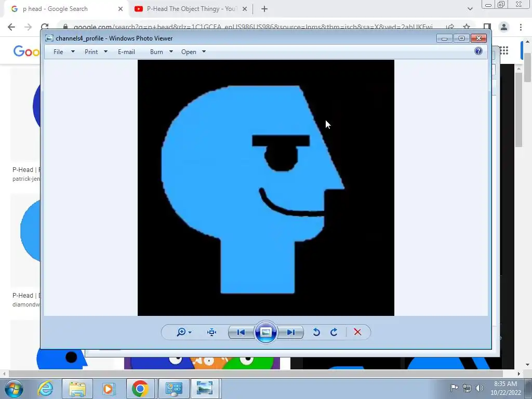The image size is (532, 399).
Task: Go to the next photo
Action: click(x=291, y=332)
